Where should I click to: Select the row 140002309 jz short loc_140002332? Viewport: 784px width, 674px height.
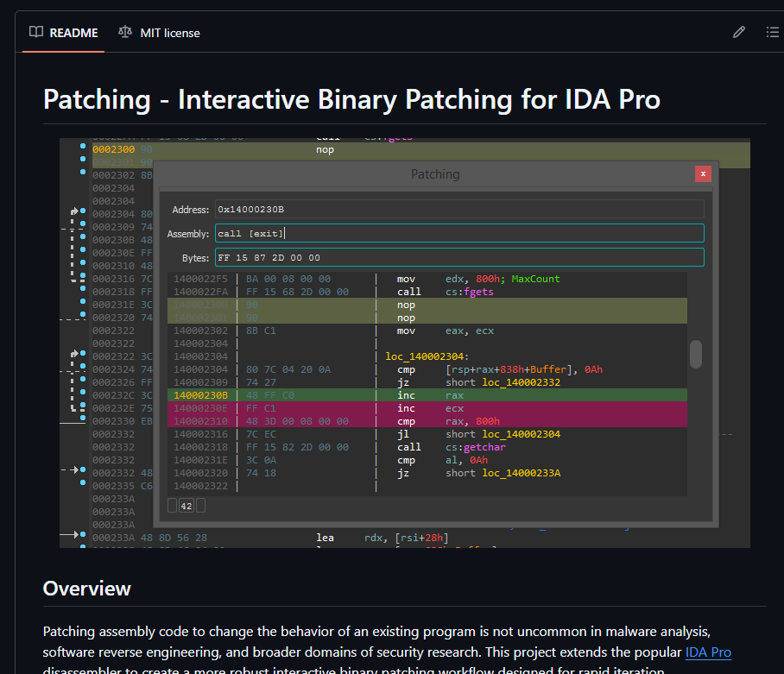tap(427, 382)
